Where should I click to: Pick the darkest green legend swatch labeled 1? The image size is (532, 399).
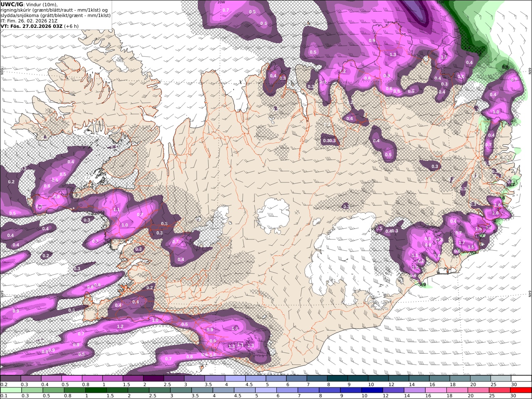[96, 390]
